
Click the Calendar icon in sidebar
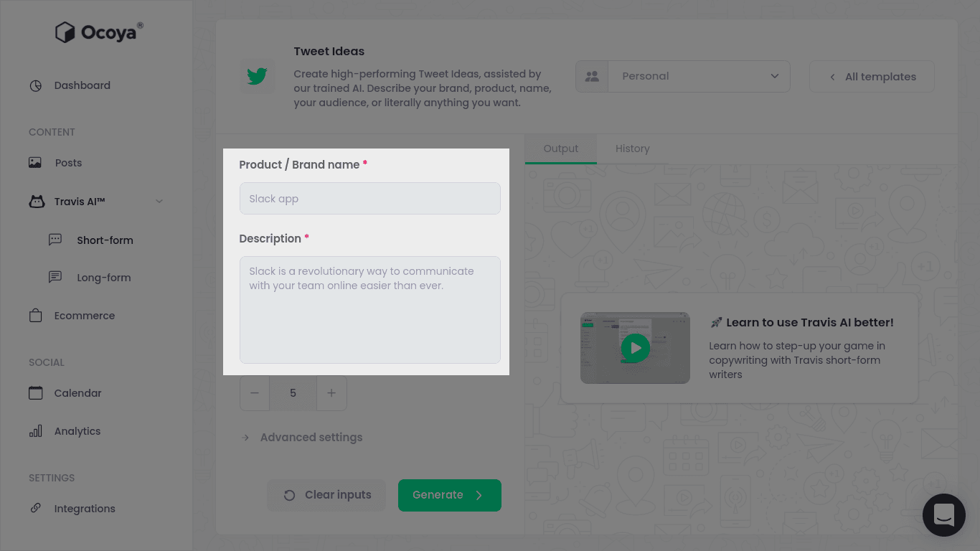tap(36, 393)
